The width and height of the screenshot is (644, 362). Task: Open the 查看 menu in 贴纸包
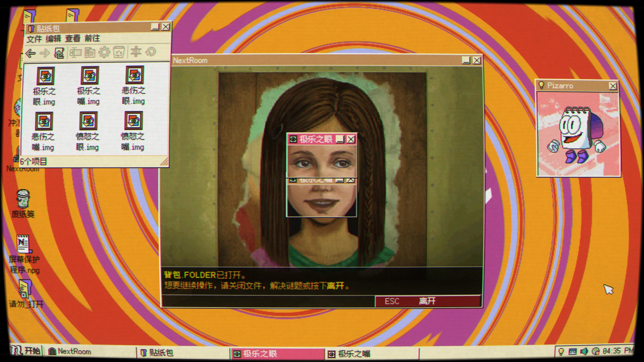(73, 38)
